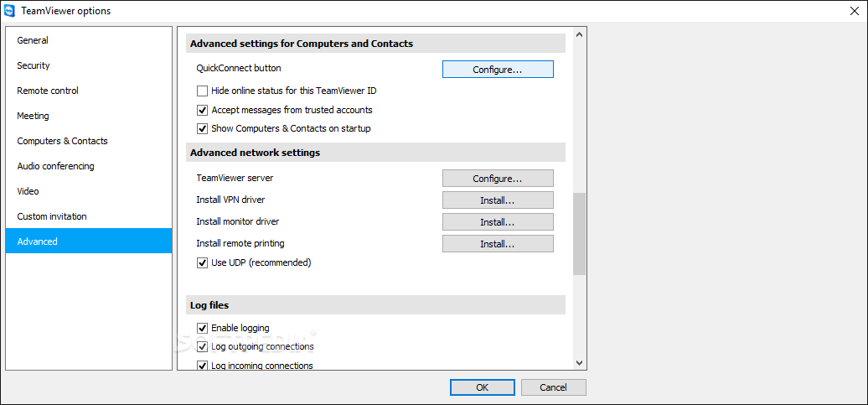
Task: Toggle Log incoming connections checkbox
Action: (x=202, y=366)
